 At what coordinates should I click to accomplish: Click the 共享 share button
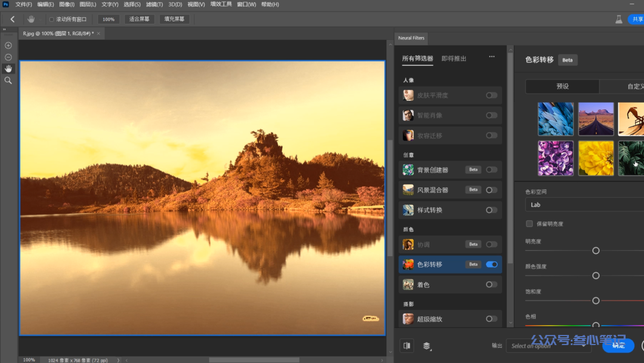pos(637,19)
